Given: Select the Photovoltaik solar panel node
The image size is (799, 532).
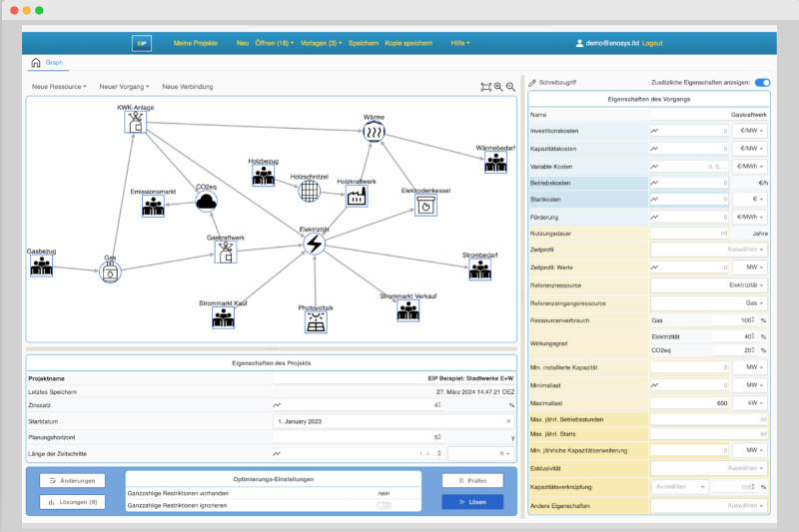Looking at the screenshot, I should pyautogui.click(x=316, y=322).
